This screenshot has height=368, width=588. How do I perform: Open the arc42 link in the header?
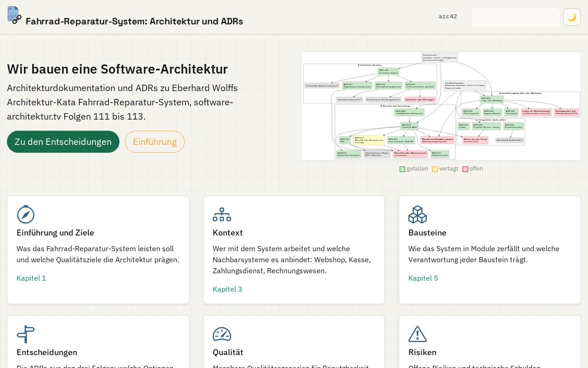click(448, 17)
